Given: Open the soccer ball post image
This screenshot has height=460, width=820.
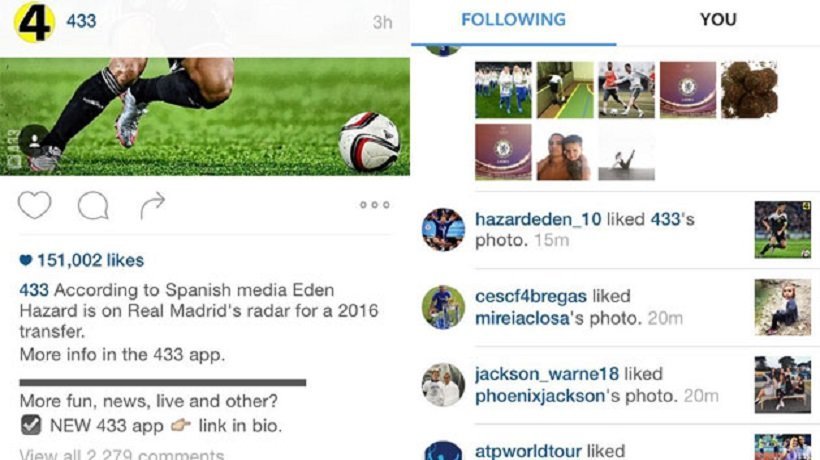Looking at the screenshot, I should pos(204,117).
